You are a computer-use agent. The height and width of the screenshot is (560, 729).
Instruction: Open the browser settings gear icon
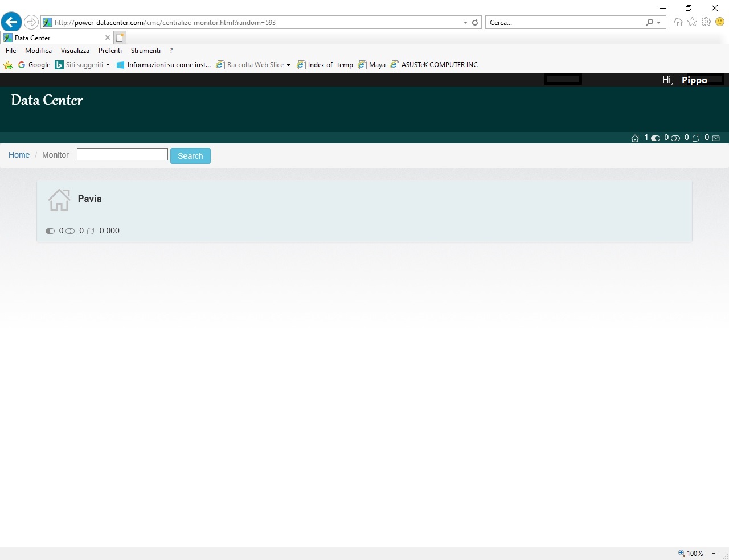706,22
